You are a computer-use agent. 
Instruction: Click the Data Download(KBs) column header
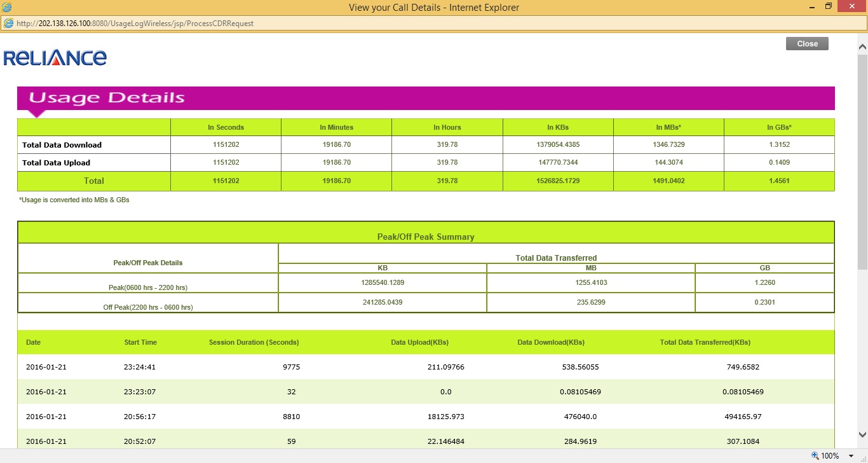coord(551,342)
